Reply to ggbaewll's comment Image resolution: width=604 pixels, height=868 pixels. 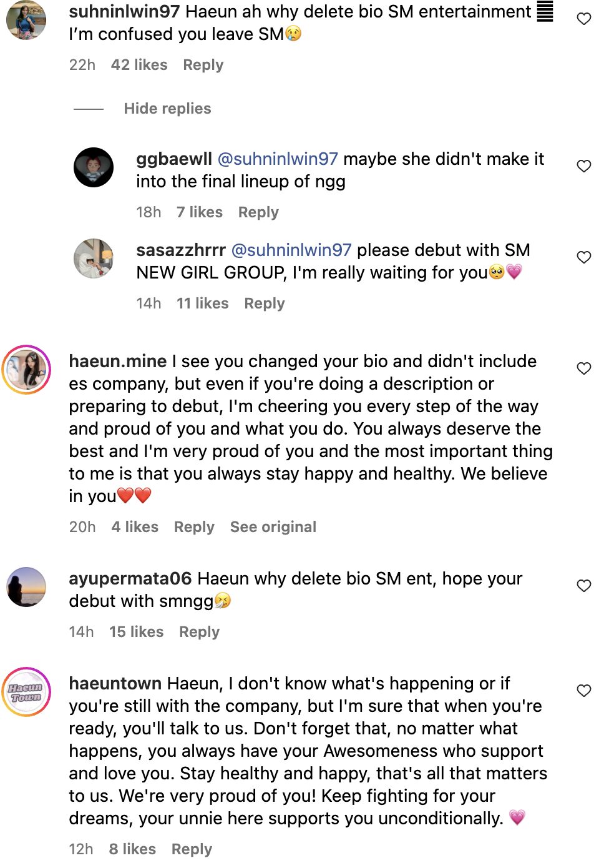258,212
